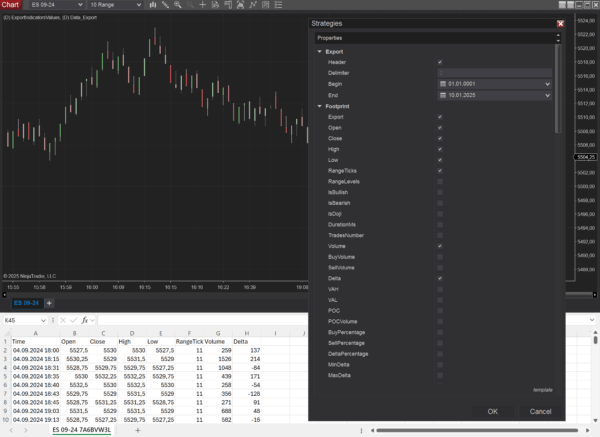Open the 10 Range interval dropdown
600x437 pixels.
click(x=116, y=5)
